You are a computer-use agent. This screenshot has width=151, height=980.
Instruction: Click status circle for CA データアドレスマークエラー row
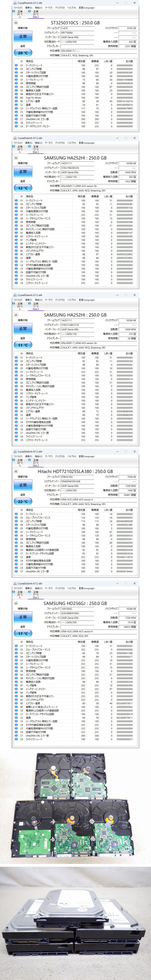point(16,126)
